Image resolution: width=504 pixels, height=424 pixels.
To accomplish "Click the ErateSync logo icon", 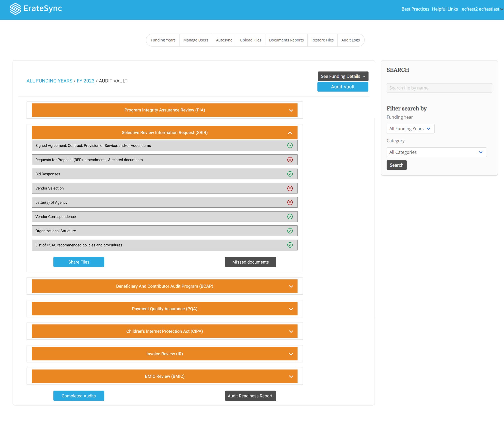I will [15, 9].
